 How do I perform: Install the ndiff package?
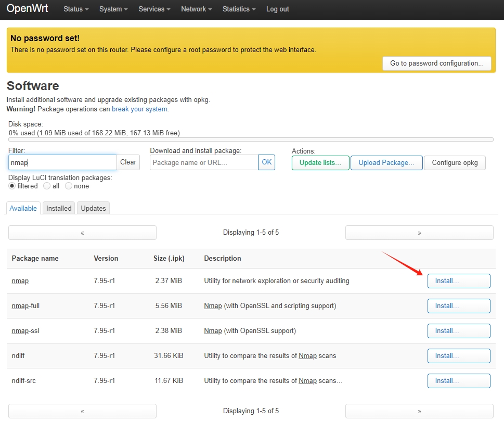point(459,356)
